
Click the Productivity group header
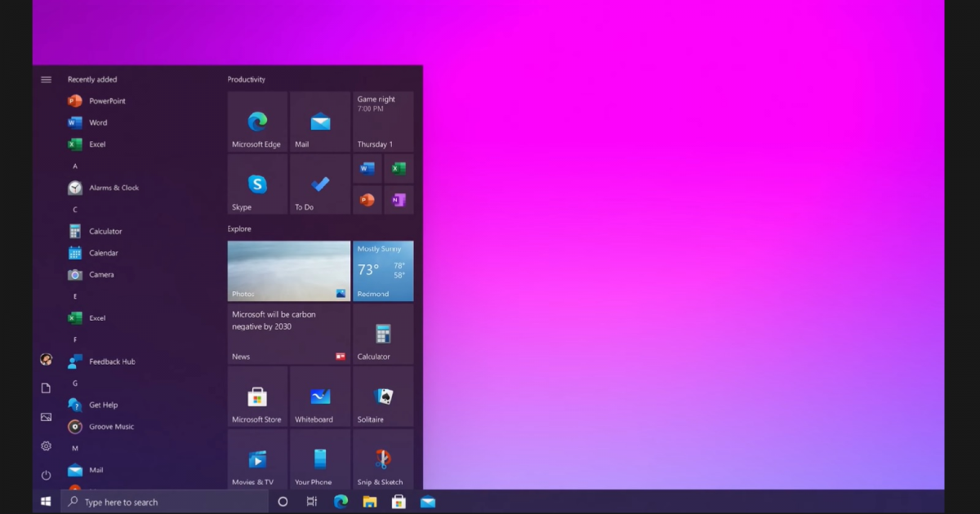pos(247,79)
